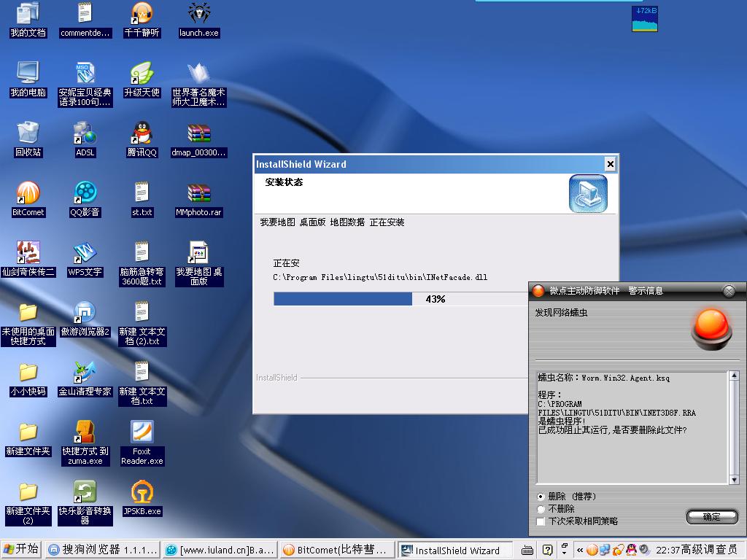This screenshot has height=560, width=747.
Task: Click the BitComet orange tray icon
Action: click(592, 550)
